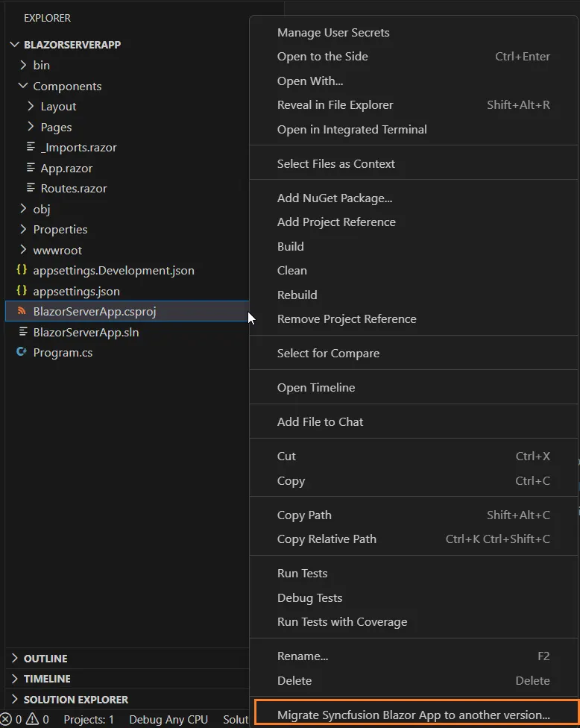Choose Manage User Secrets from the context menu
The width and height of the screenshot is (580, 728).
[333, 32]
